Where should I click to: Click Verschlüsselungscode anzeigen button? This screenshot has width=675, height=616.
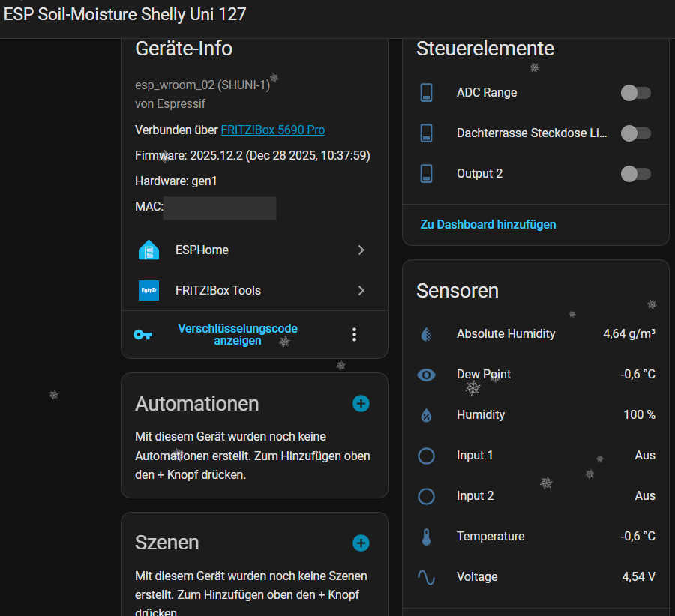pos(238,335)
